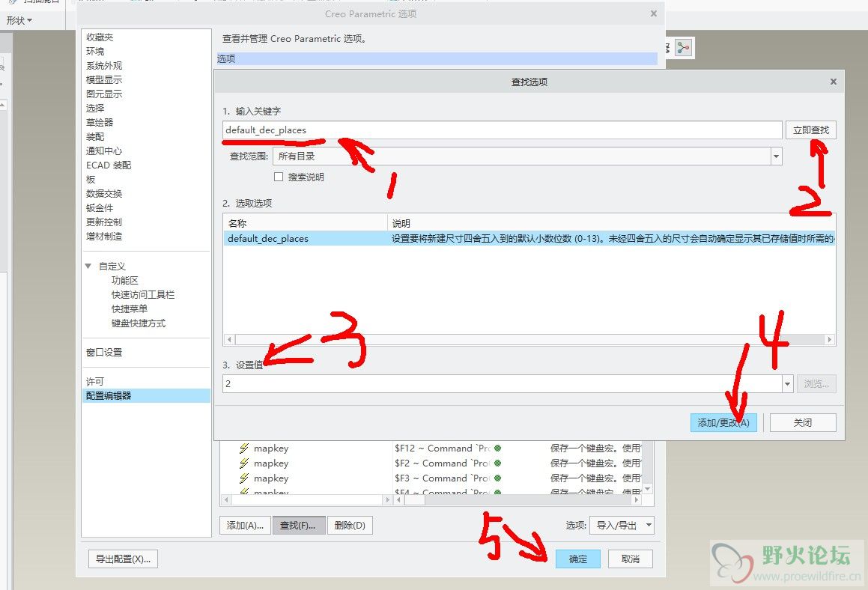
Task: Open the 导入/导出 options dropdown
Action: click(622, 525)
